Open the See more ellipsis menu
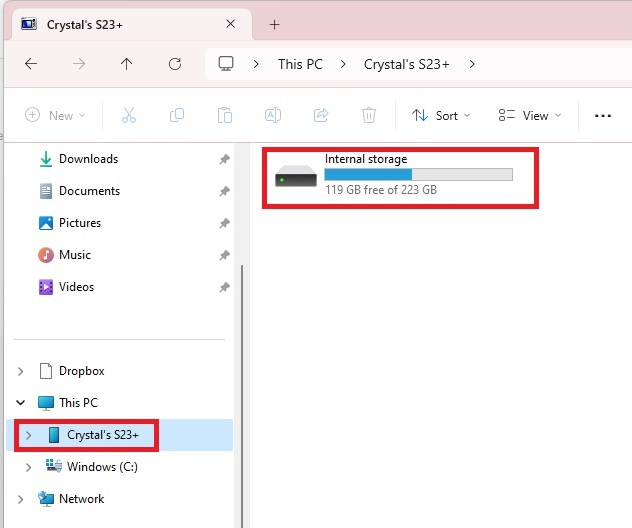The image size is (632, 528). (x=602, y=115)
